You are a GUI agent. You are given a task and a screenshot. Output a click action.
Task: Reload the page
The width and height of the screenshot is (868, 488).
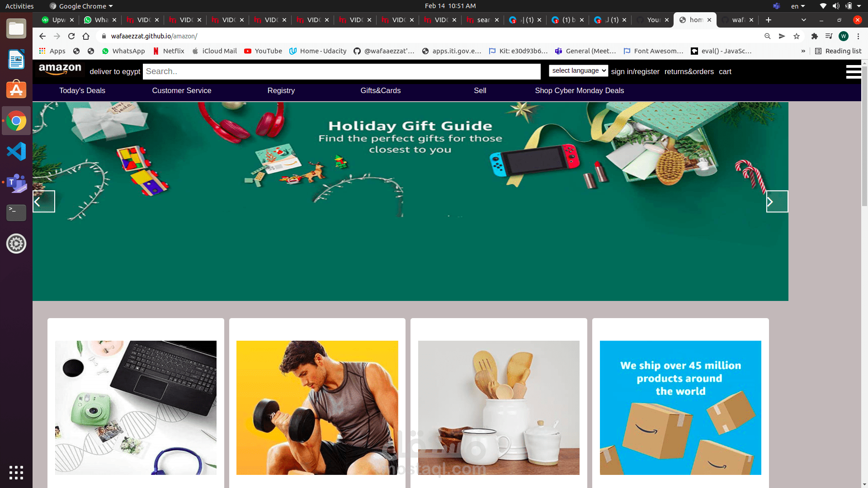tap(71, 36)
